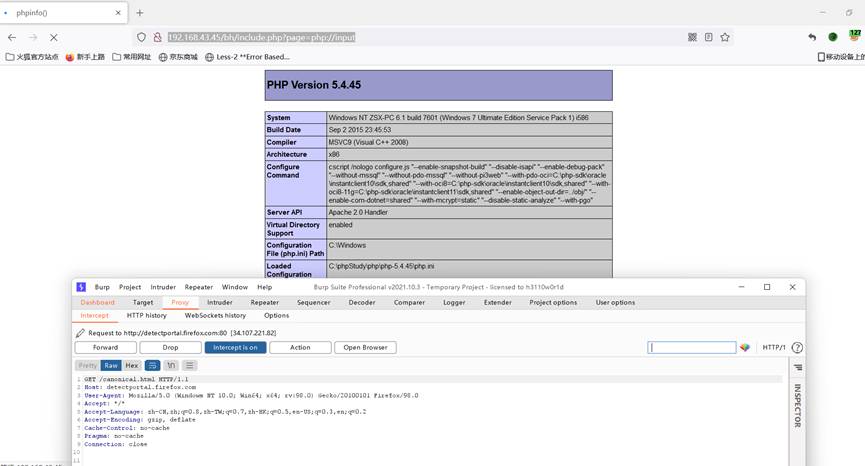Stop page loading with the X button

pos(54,38)
